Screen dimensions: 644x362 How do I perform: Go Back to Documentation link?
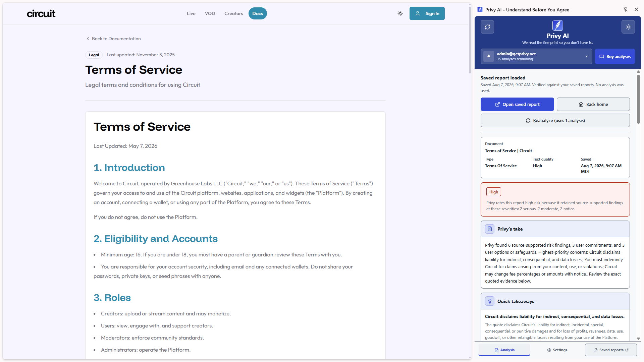[x=113, y=39]
